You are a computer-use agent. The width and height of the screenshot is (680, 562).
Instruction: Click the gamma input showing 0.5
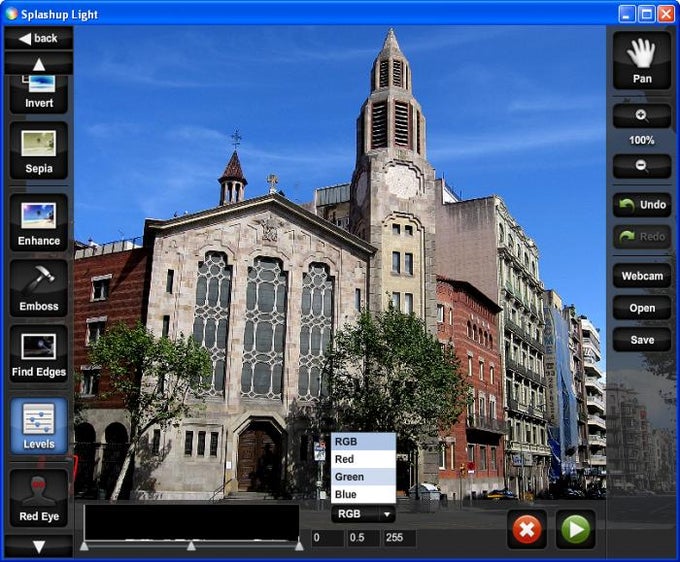click(x=363, y=538)
